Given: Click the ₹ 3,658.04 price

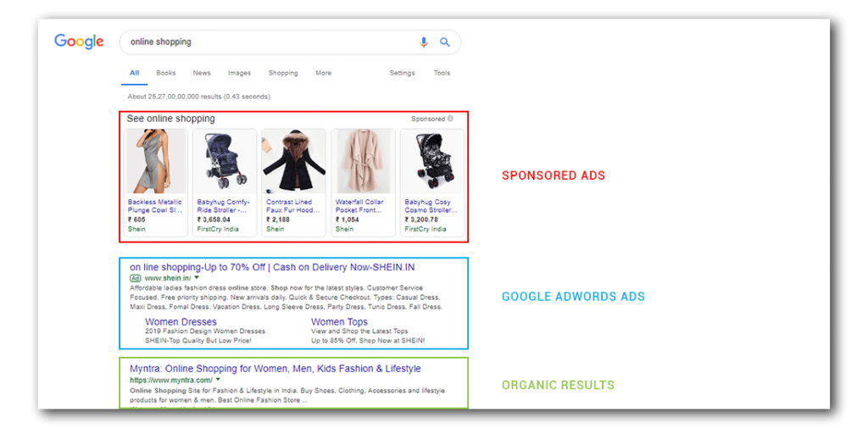Looking at the screenshot, I should (x=214, y=220).
